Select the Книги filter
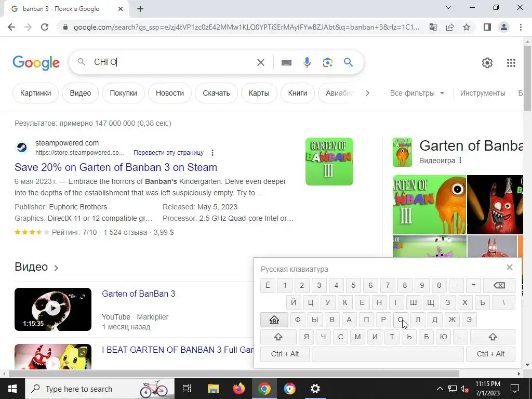 coord(298,93)
